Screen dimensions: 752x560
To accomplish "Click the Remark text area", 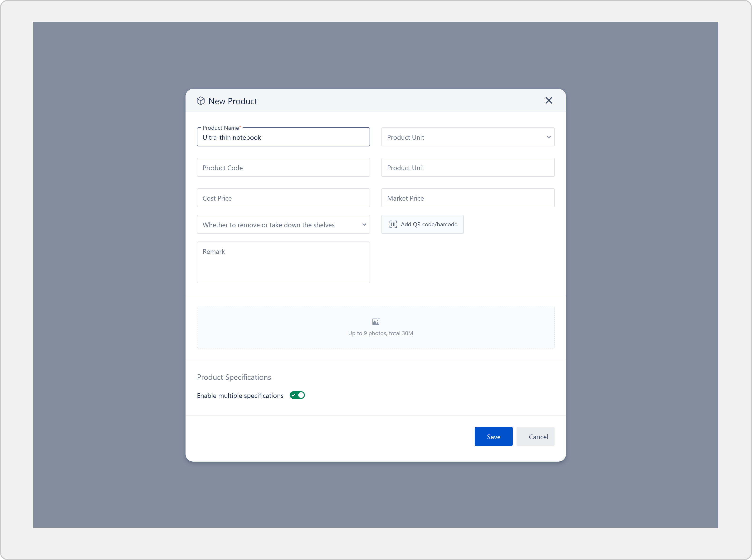I will point(283,262).
